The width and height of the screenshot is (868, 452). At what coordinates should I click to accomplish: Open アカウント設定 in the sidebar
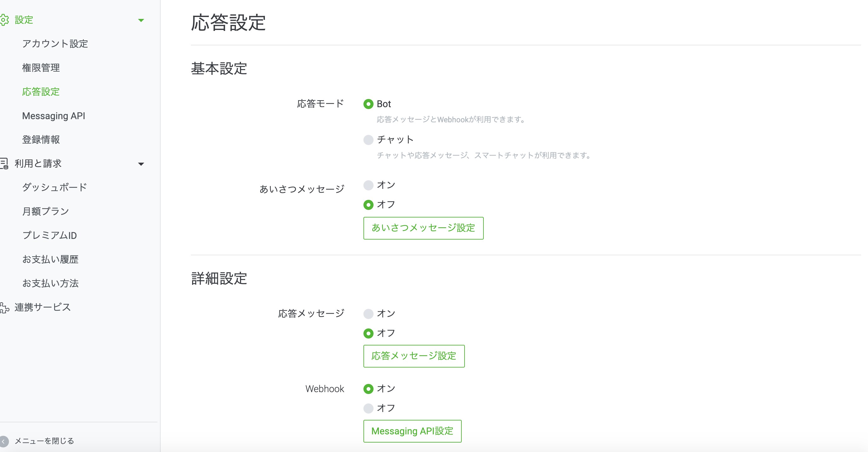[x=55, y=43]
